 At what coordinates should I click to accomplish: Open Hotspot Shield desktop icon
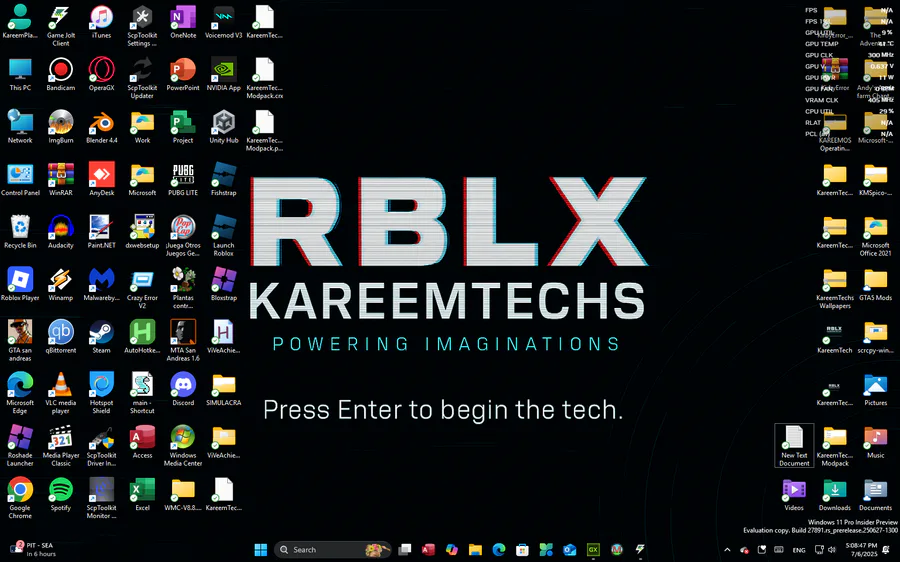pyautogui.click(x=102, y=393)
